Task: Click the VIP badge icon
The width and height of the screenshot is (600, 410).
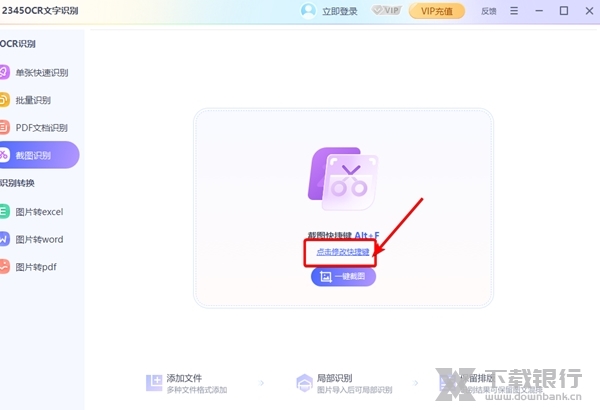Action: click(386, 10)
